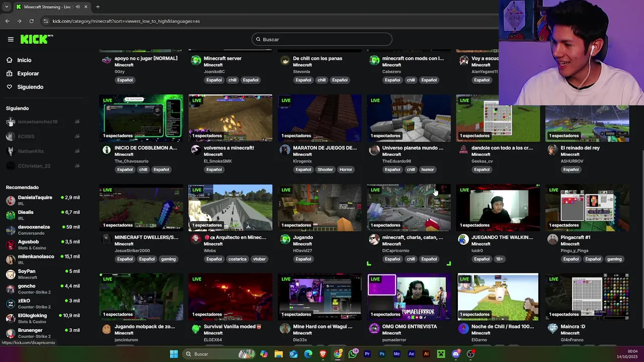The width and height of the screenshot is (644, 362).
Task: Open File Explorer from the taskbar
Action: (x=278, y=354)
